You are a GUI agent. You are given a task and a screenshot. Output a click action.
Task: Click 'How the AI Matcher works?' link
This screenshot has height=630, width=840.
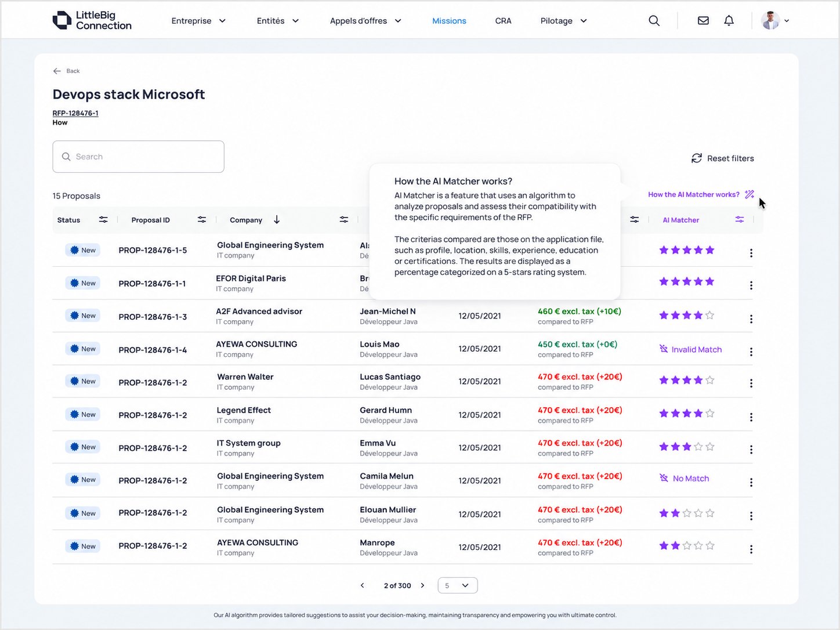[694, 194]
